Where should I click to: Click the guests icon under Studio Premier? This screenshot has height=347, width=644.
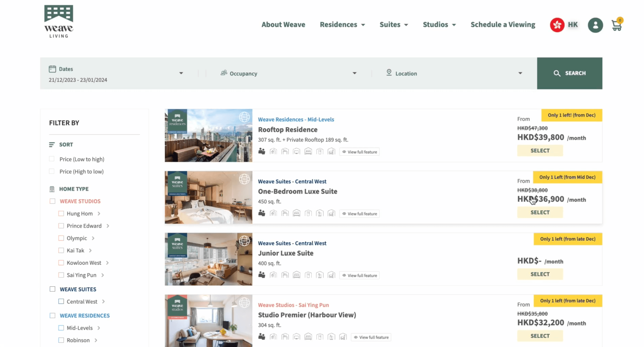(x=262, y=337)
